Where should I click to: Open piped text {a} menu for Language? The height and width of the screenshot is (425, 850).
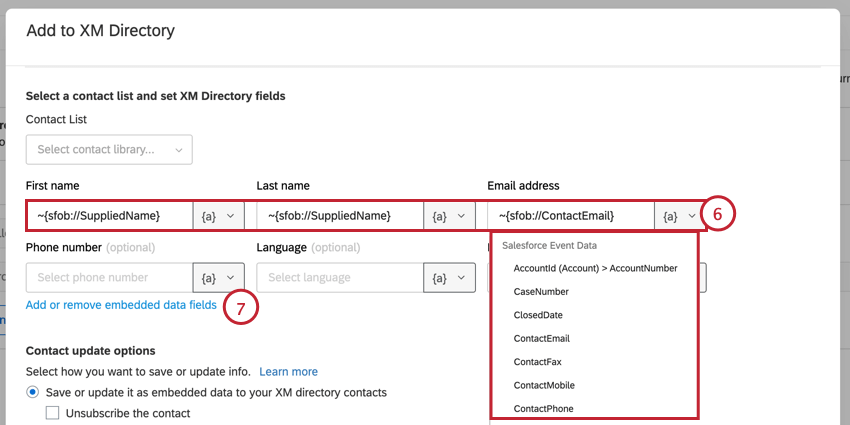coord(449,278)
